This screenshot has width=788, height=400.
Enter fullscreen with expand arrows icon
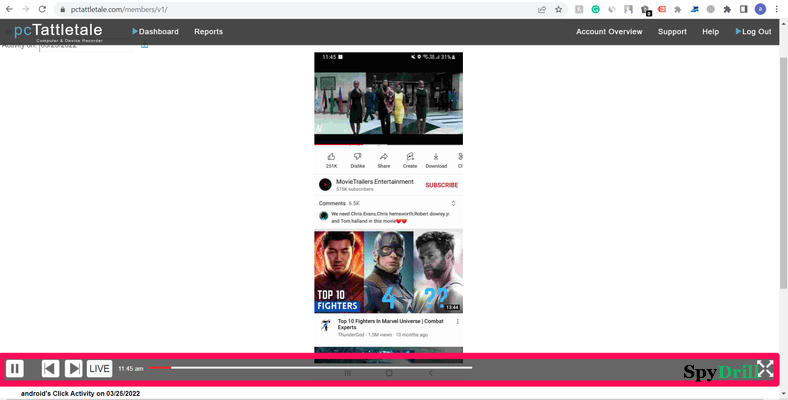[765, 369]
